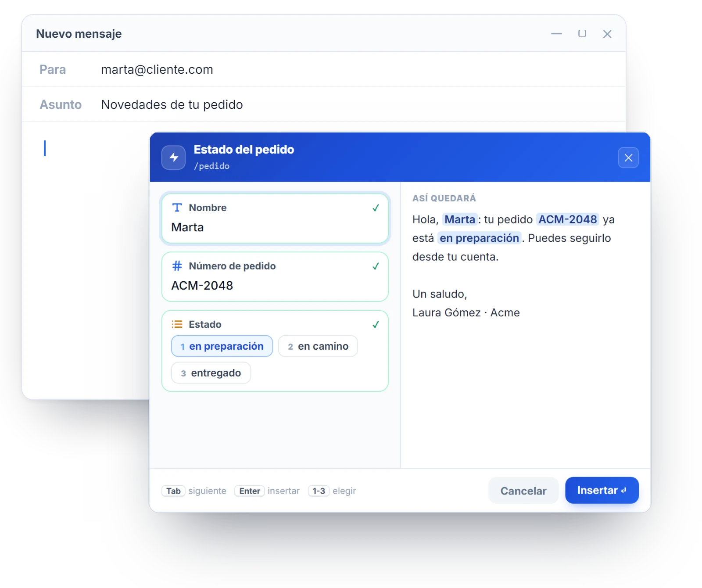Click the text type icon beside Nombre

177,208
